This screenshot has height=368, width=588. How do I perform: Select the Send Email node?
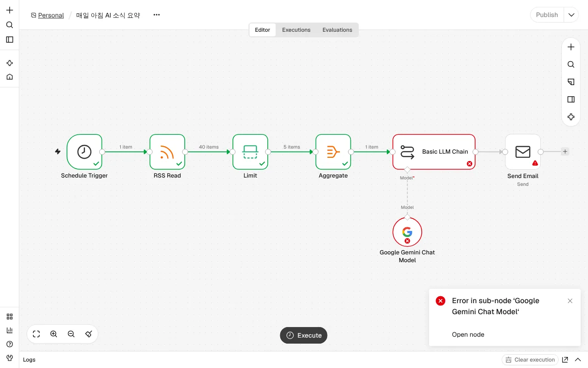(523, 152)
